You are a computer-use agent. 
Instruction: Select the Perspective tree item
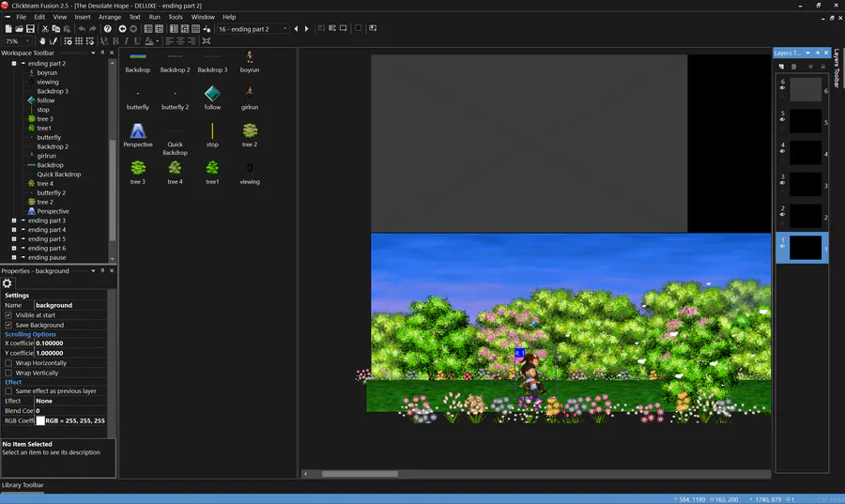pos(53,211)
